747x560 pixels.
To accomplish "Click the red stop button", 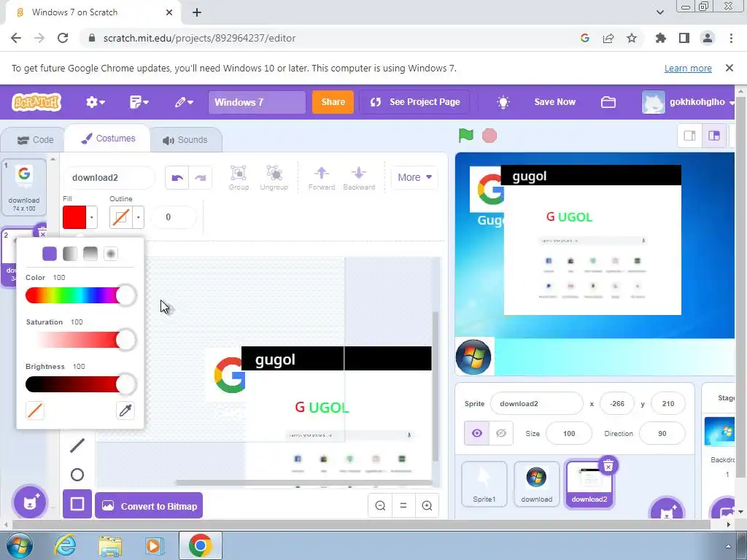I will click(x=489, y=136).
